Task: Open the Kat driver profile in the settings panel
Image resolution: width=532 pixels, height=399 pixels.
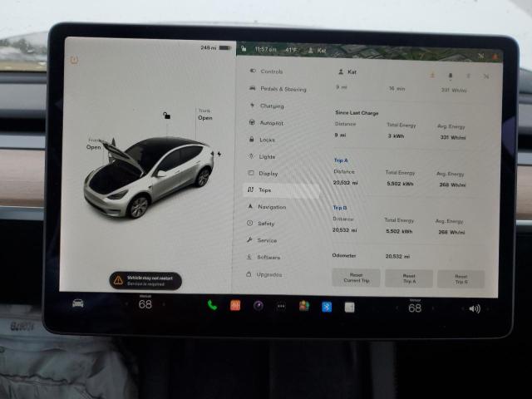Action: coord(347,72)
